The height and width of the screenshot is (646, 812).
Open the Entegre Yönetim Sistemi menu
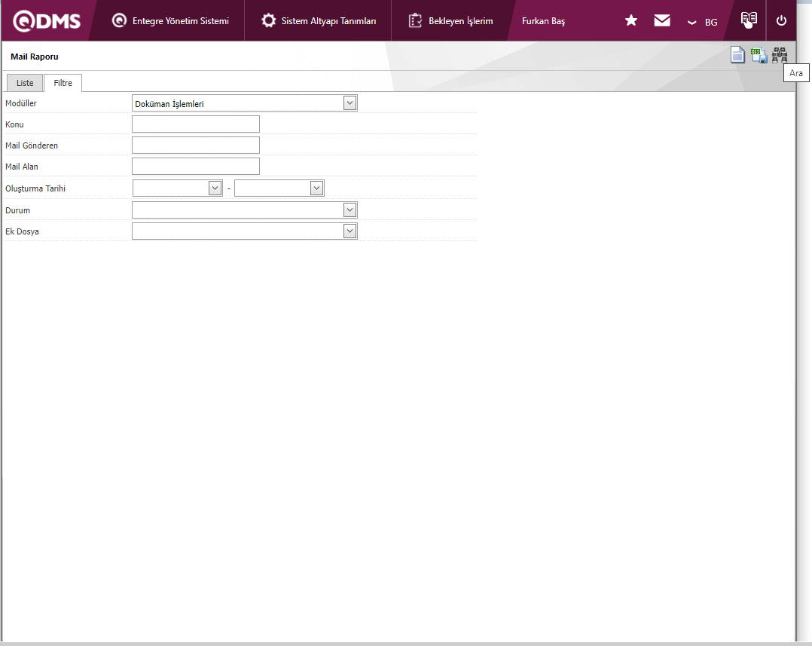[171, 20]
